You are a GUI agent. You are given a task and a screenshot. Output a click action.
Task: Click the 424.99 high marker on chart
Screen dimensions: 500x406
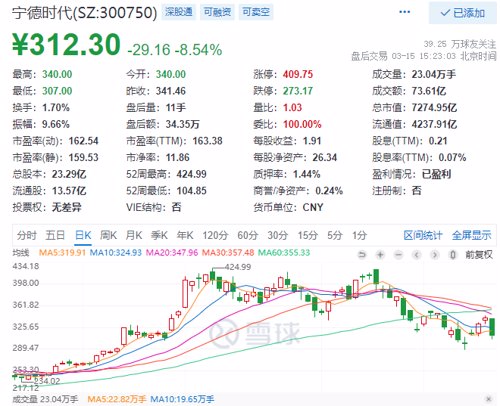coord(238,267)
